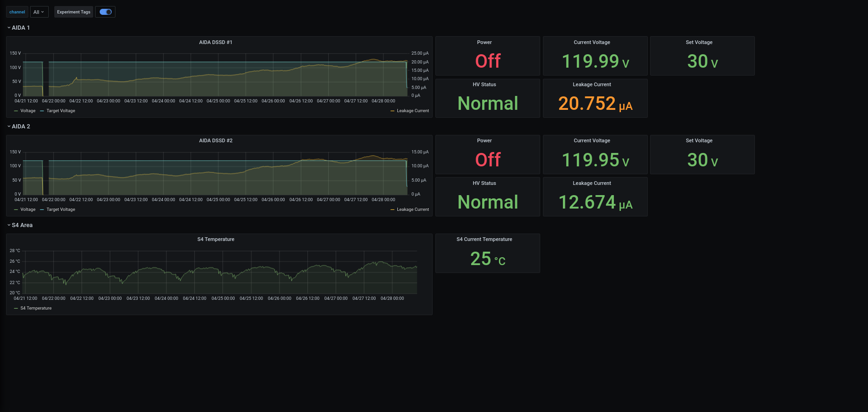Open the AIDA DSSD #2 panel title menu
This screenshot has width=868, height=412.
pyautogui.click(x=216, y=140)
